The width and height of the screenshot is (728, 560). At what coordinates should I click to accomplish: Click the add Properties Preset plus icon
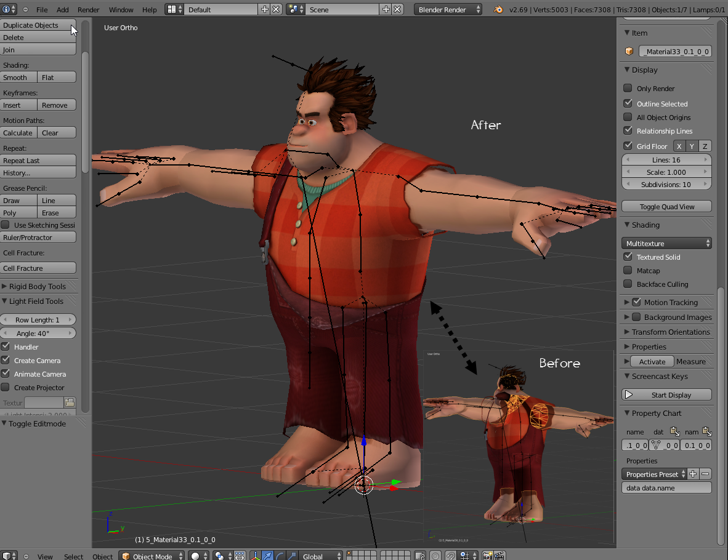[693, 474]
